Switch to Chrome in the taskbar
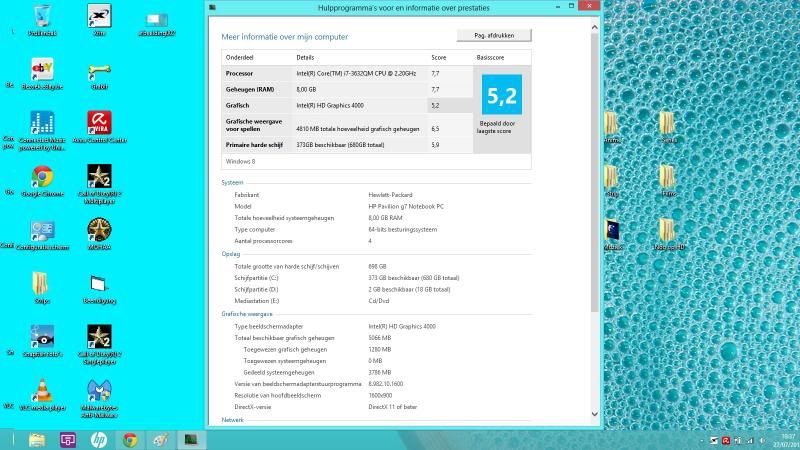Image resolution: width=800 pixels, height=450 pixels. pyautogui.click(x=130, y=439)
